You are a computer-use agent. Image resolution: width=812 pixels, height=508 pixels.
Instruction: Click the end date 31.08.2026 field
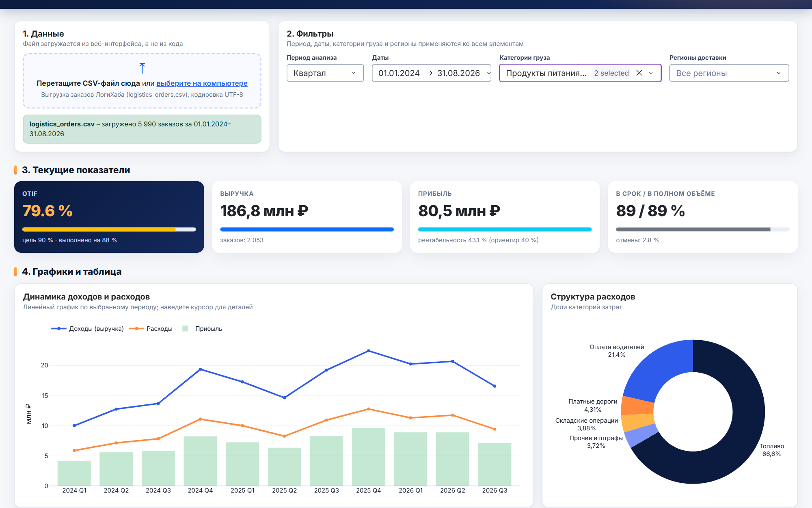click(458, 73)
